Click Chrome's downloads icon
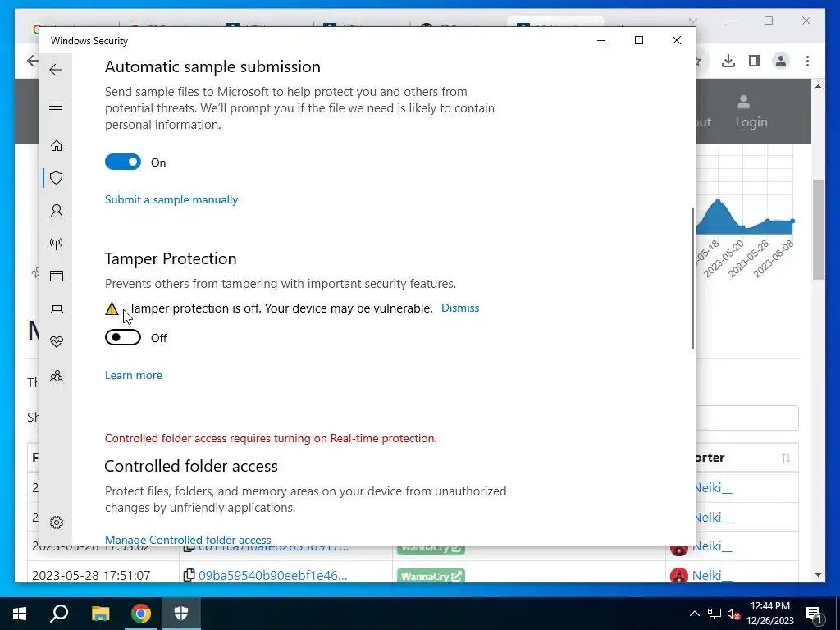This screenshot has width=840, height=630. click(x=728, y=61)
